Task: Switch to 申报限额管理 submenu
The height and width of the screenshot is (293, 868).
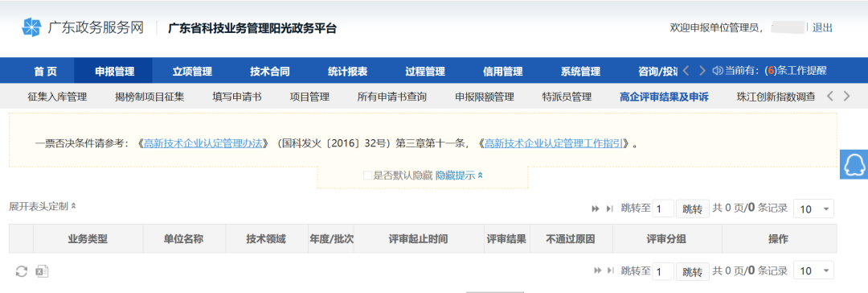Action: (x=485, y=97)
